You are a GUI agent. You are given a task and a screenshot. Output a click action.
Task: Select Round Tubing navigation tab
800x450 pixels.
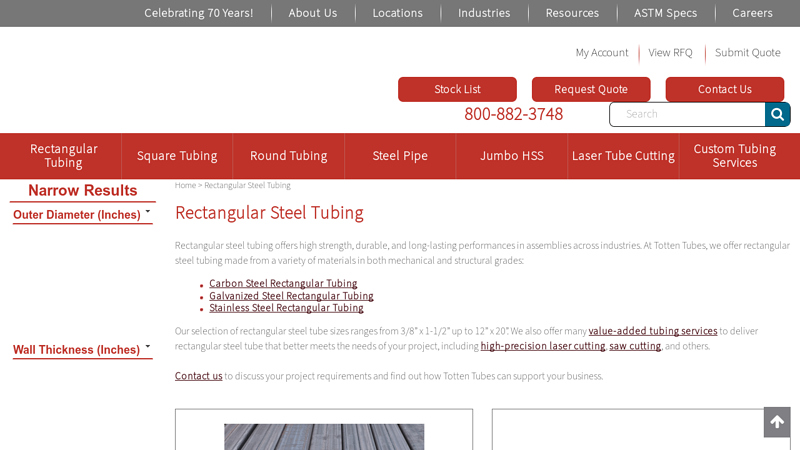(289, 156)
